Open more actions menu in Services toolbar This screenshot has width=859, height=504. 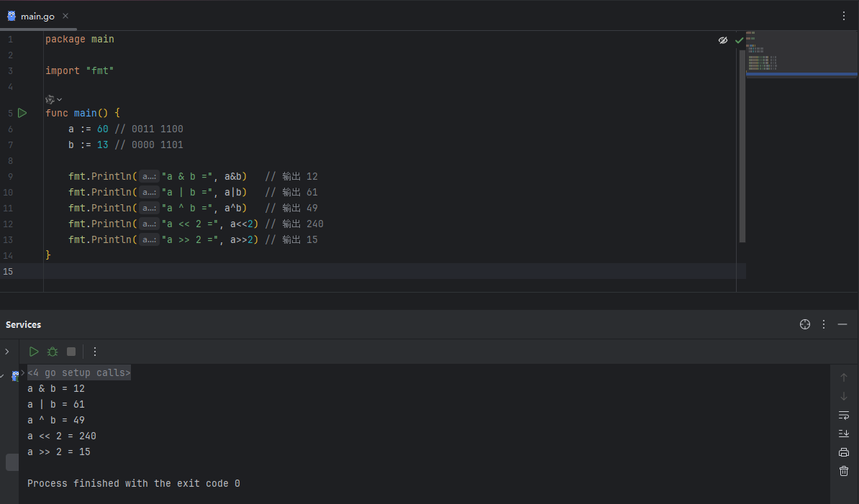pyautogui.click(x=95, y=352)
